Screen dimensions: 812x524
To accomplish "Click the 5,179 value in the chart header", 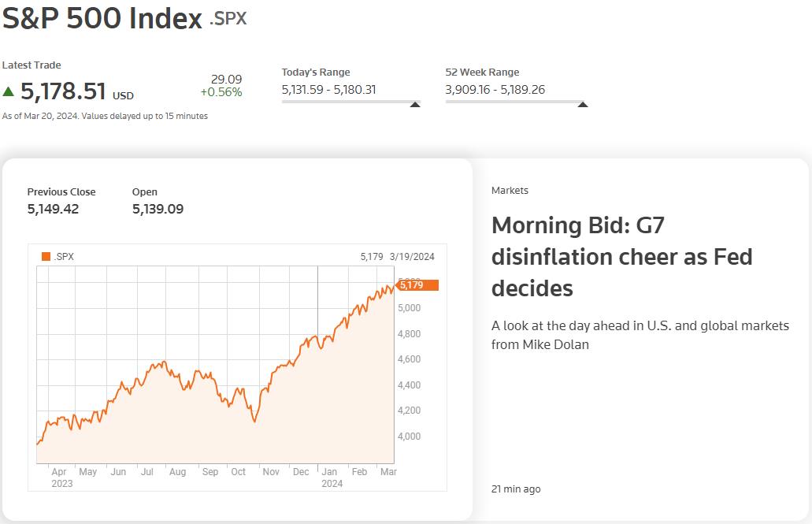I will [x=372, y=257].
